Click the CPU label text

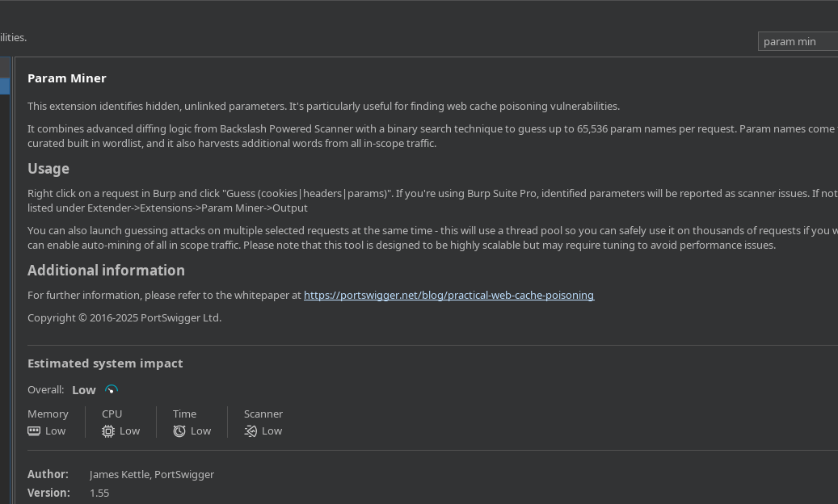[112, 414]
